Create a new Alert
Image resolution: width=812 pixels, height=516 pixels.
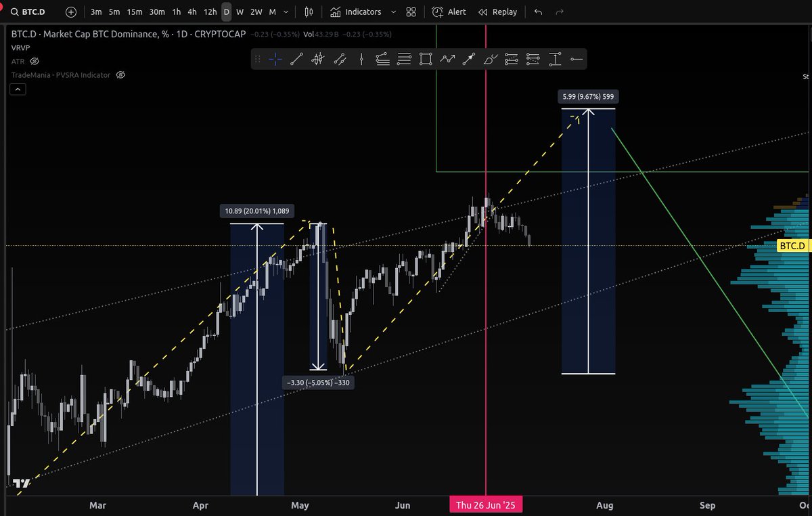point(449,12)
